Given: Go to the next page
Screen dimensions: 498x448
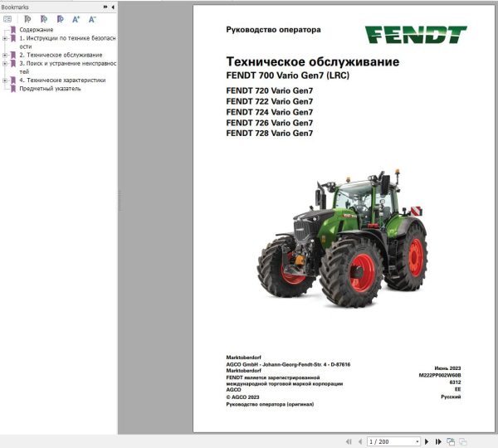Looking at the screenshot, I should coord(427,441).
